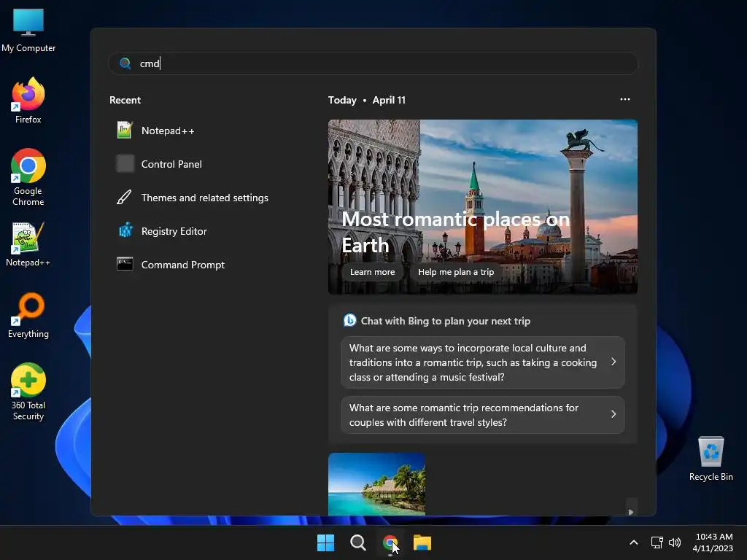Open the tropical beach resort thumbnail
The image size is (747, 560).
pos(376,484)
